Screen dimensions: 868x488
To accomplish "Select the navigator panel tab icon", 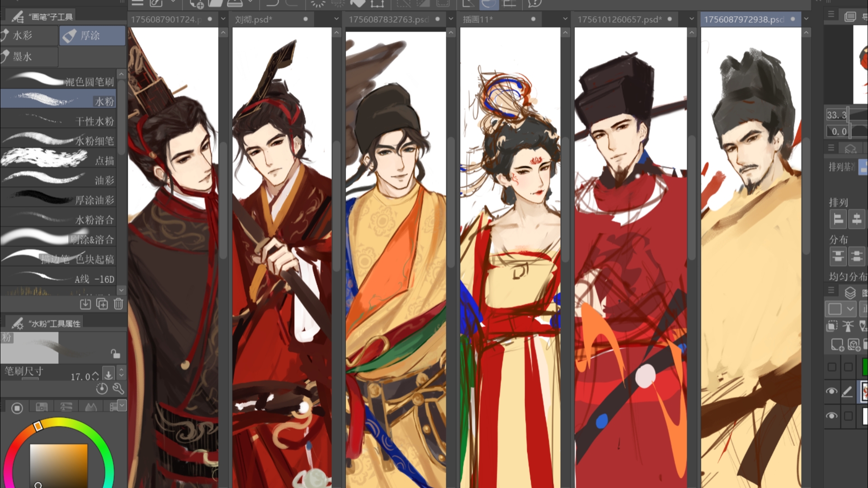I will (x=850, y=17).
